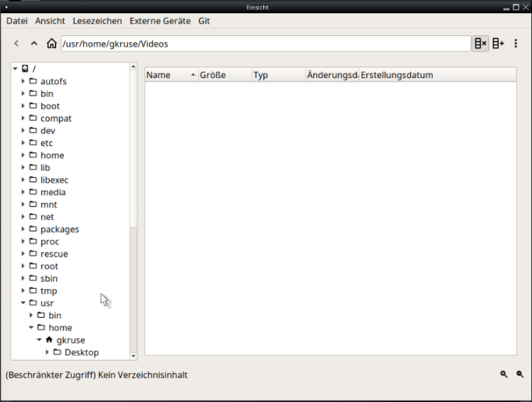The image size is (532, 402).
Task: Expand the autofs folder
Action: [x=23, y=81]
